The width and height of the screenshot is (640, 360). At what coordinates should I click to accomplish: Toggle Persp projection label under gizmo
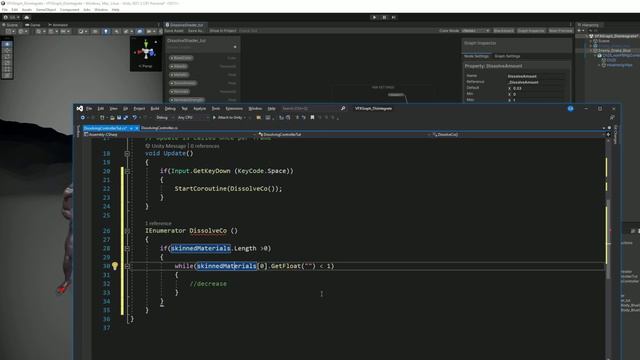pyautogui.click(x=146, y=66)
